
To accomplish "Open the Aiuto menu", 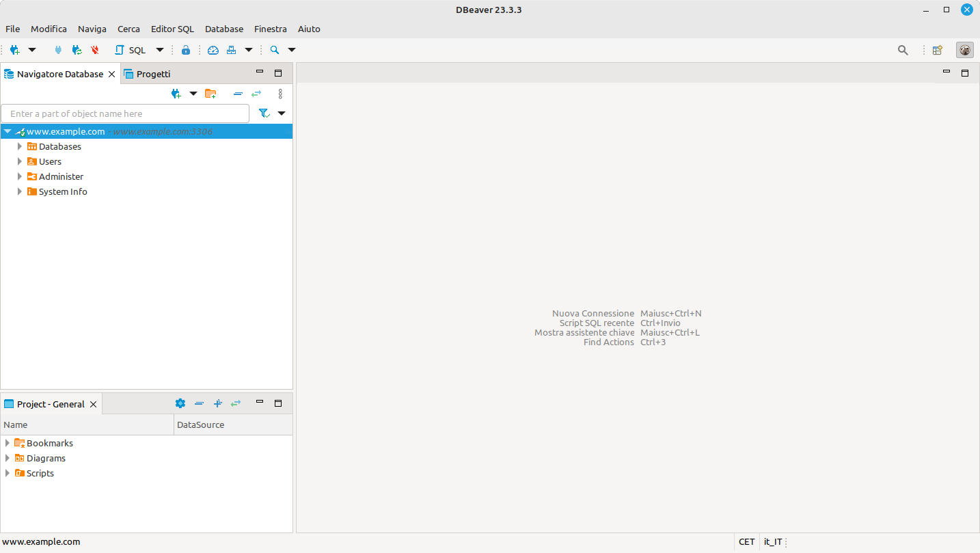I will (x=309, y=29).
